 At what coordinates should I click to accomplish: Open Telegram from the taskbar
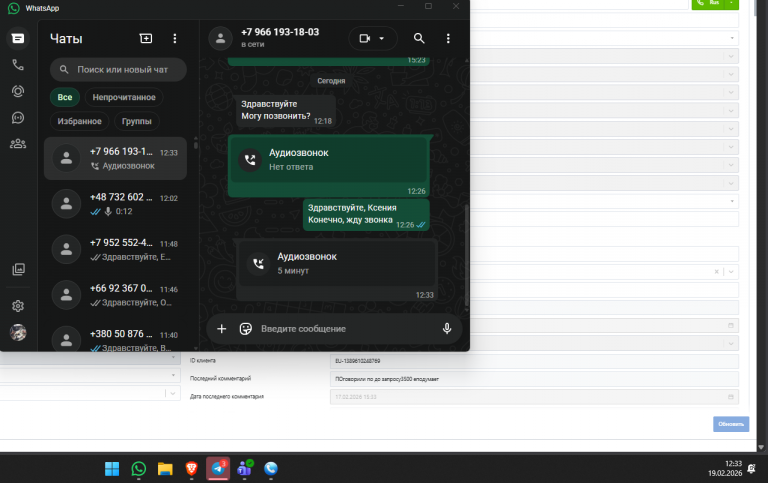pyautogui.click(x=218, y=469)
